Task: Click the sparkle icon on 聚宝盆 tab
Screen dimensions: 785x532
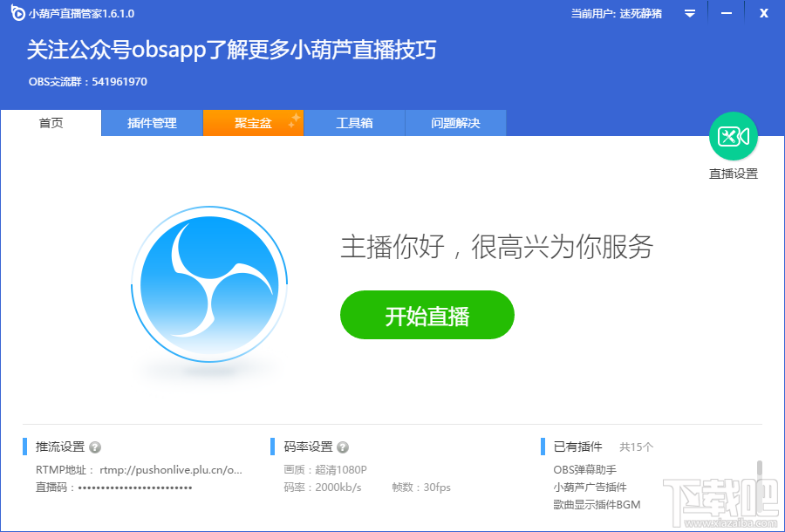Action: coord(295,120)
